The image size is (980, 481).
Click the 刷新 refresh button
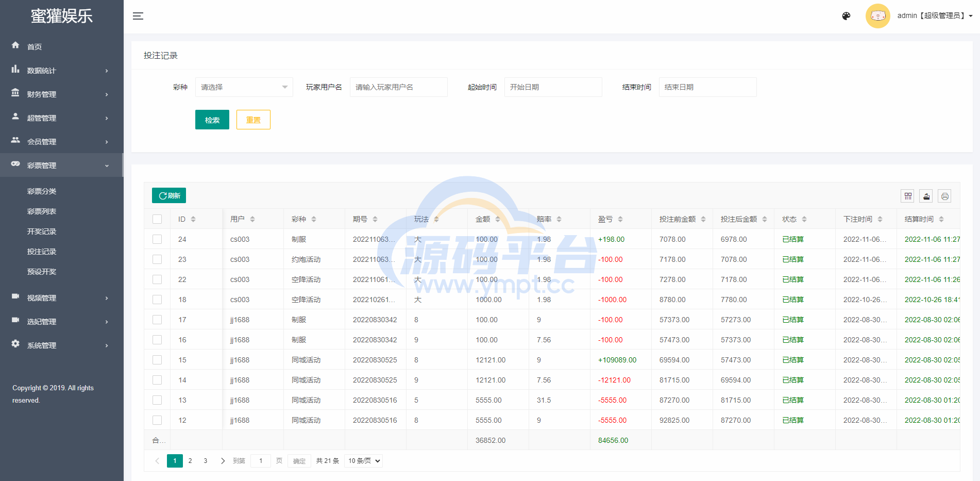pyautogui.click(x=169, y=195)
